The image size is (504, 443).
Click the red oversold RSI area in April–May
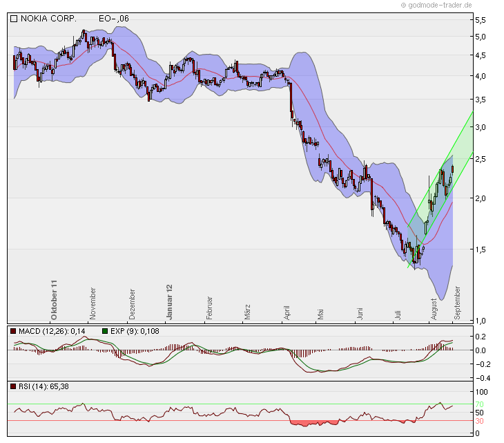(x=313, y=423)
